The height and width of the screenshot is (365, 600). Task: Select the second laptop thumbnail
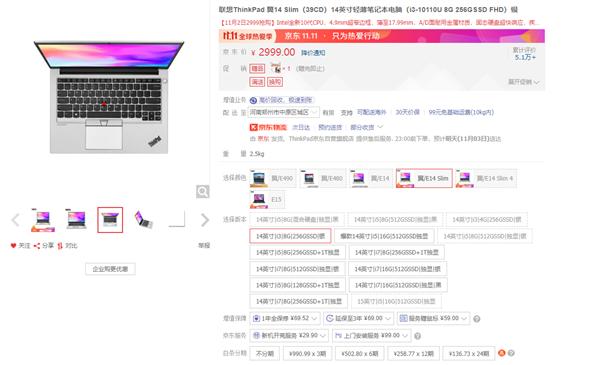pyautogui.click(x=76, y=220)
